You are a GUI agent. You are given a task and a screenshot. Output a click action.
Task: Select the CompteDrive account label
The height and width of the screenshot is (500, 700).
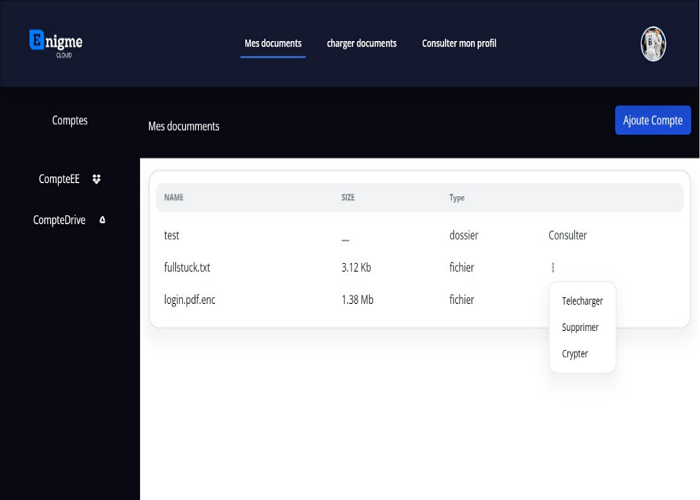click(x=59, y=220)
